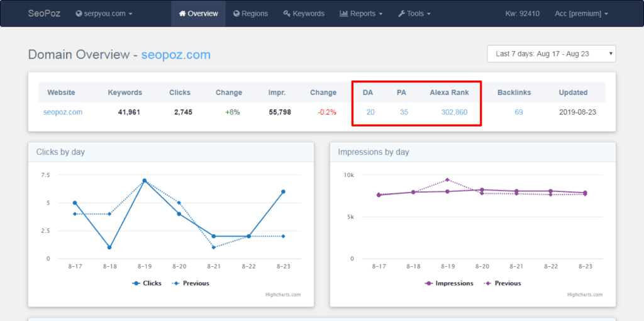This screenshot has height=321, width=644.
Task: Click the home icon on Overview tab
Action: tap(182, 14)
